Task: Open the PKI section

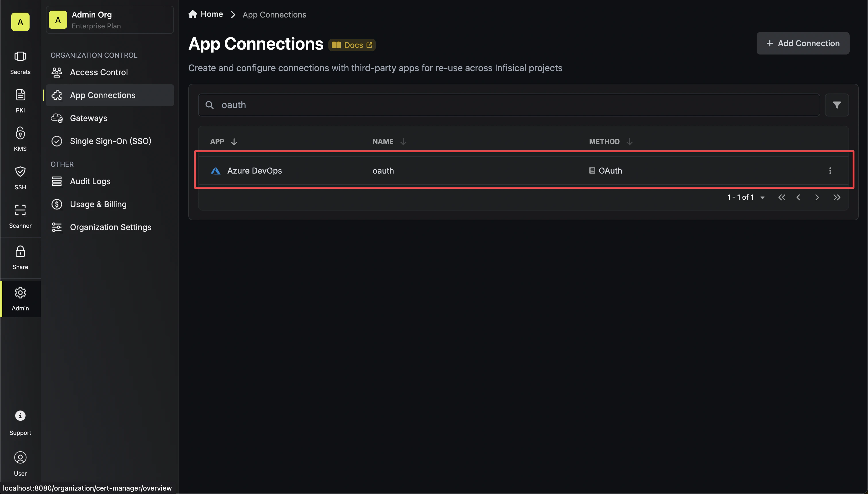Action: pyautogui.click(x=20, y=101)
